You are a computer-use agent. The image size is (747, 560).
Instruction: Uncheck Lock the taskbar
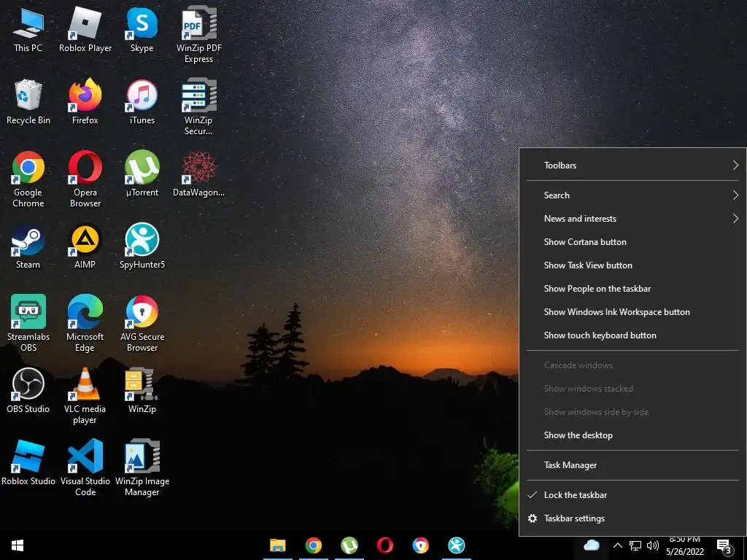(x=632, y=495)
